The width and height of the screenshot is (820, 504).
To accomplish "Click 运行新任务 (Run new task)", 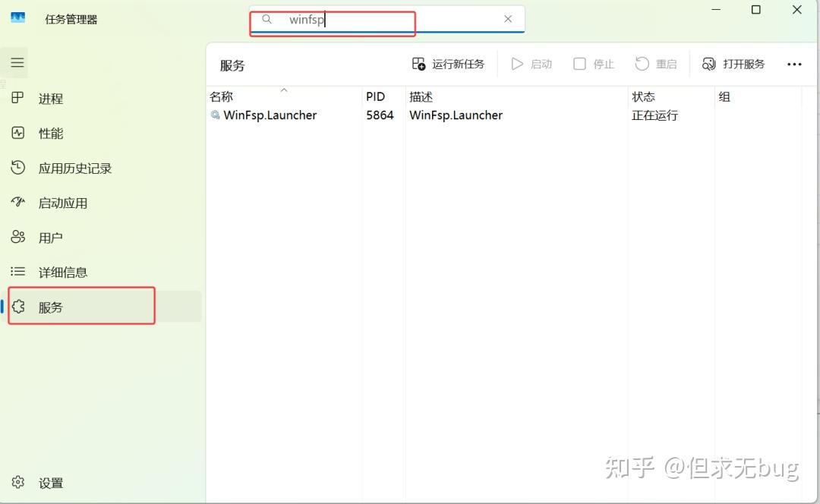I will 448,64.
